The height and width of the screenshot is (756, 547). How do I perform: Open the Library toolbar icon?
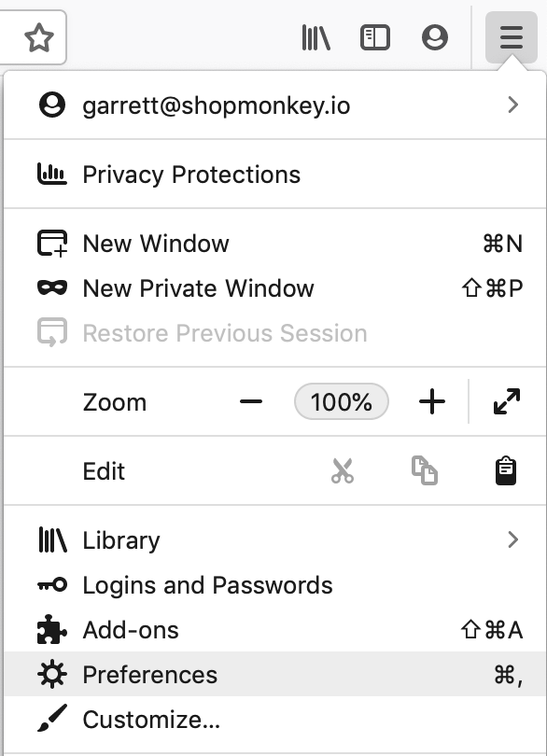pos(316,37)
